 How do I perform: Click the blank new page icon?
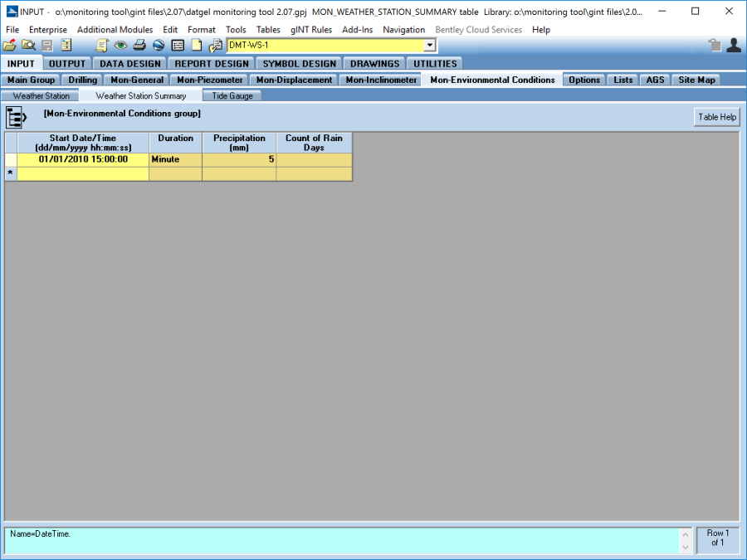point(197,46)
